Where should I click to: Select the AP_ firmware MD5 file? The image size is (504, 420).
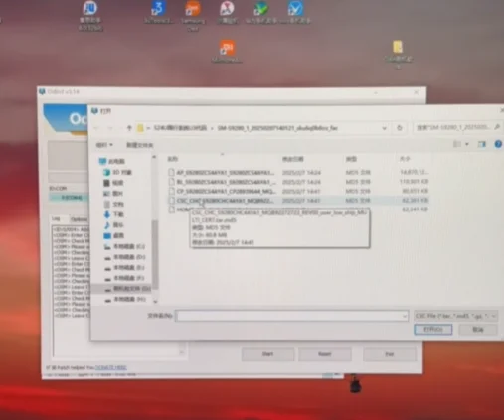click(x=298, y=172)
